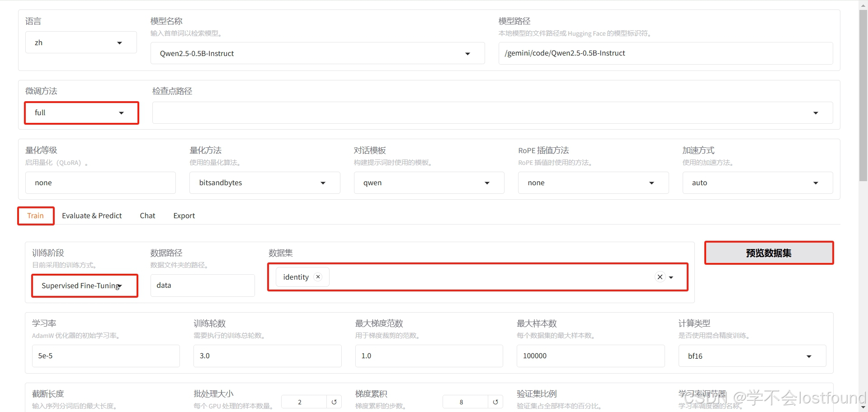This screenshot has height=412, width=868.
Task: Click the gradient accumulation number field
Action: click(465, 402)
